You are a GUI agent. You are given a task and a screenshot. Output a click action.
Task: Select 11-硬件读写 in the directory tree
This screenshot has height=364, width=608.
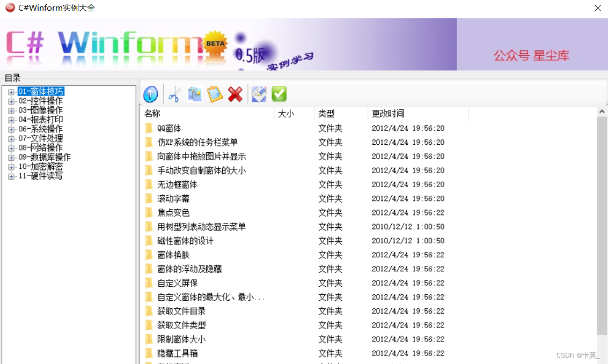click(x=40, y=176)
